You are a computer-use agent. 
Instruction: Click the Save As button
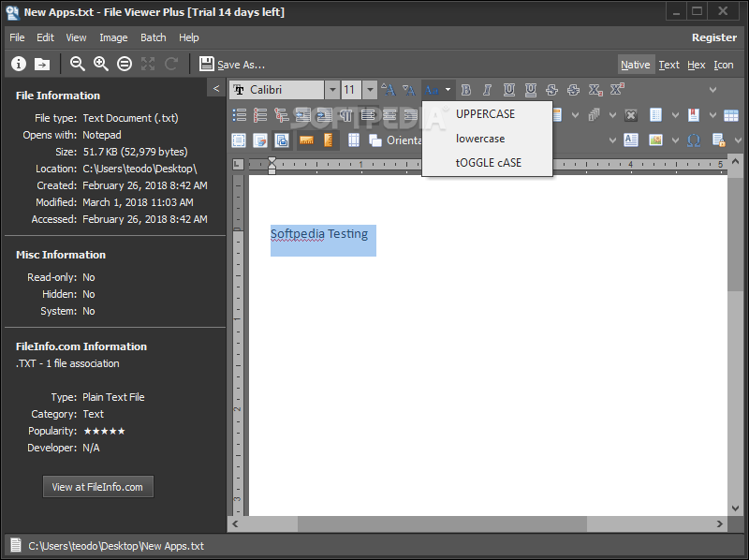[231, 64]
